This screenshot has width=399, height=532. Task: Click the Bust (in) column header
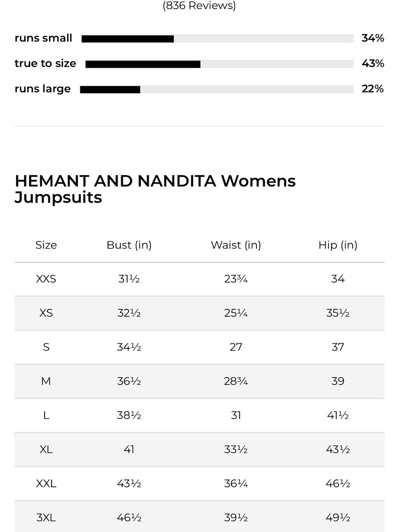click(x=129, y=245)
